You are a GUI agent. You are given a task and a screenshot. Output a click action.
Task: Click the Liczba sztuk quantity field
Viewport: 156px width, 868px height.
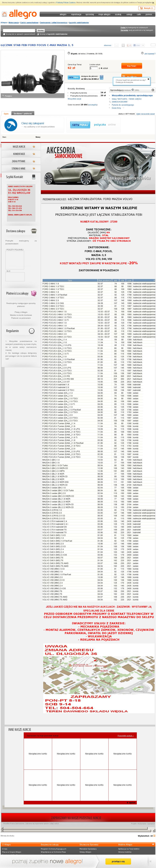[94, 68]
